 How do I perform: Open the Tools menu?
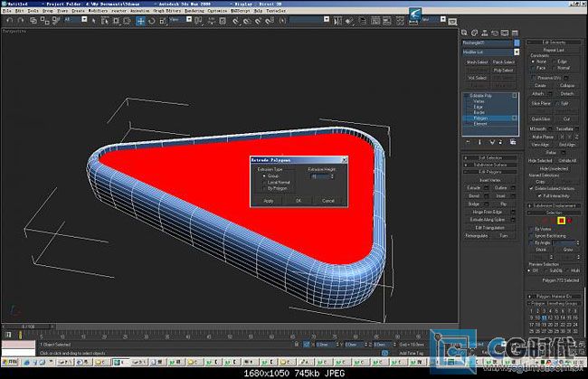pos(33,11)
